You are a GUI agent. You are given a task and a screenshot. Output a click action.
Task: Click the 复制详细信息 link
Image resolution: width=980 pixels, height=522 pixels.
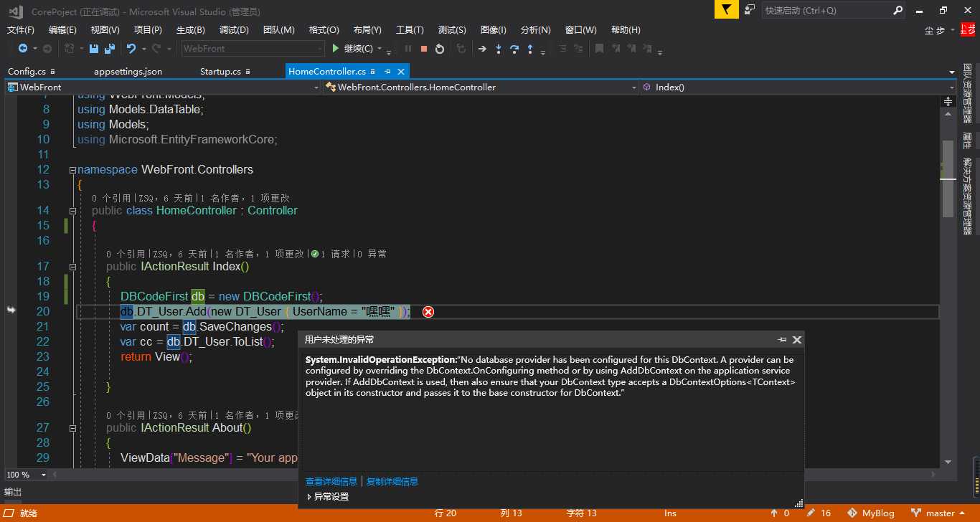tap(392, 481)
